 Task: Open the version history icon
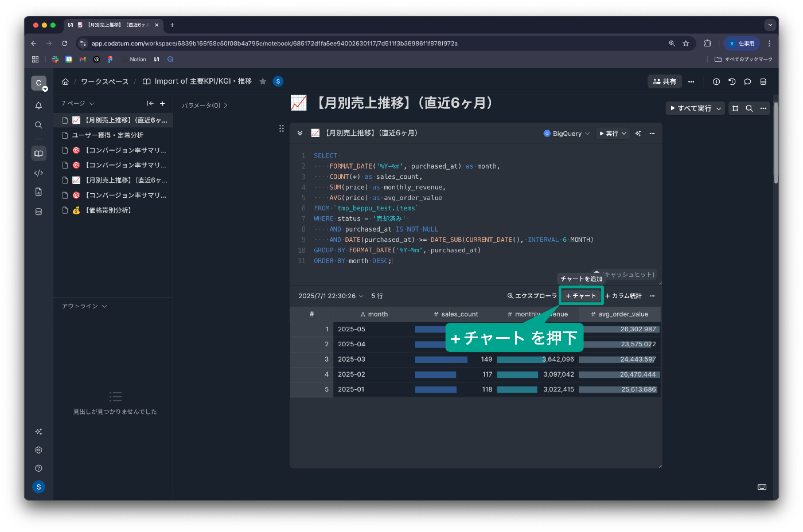[732, 81]
